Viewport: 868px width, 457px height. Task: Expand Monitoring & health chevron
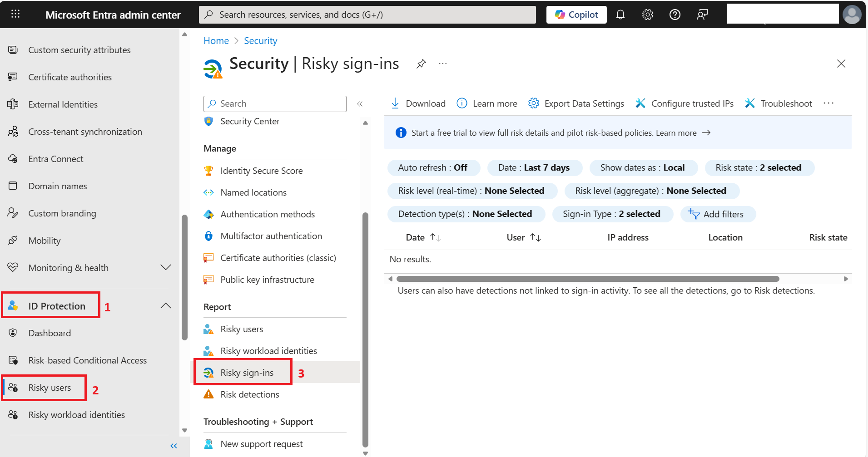tap(166, 268)
